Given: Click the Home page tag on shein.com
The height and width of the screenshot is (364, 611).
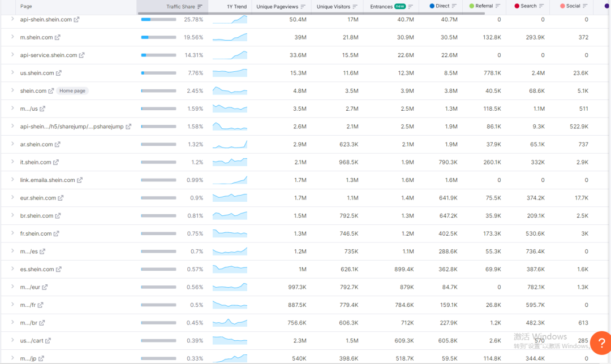Looking at the screenshot, I should pos(72,90).
